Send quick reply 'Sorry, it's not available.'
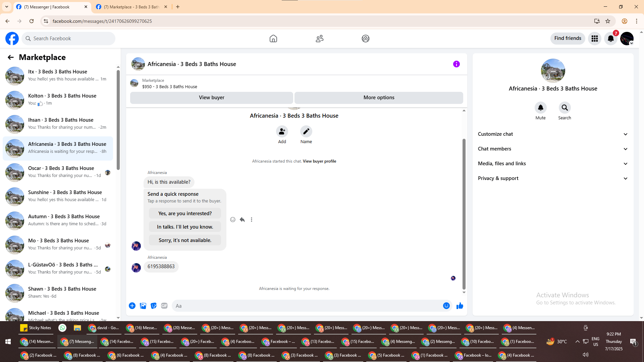This screenshot has width=644, height=362. coord(185,240)
